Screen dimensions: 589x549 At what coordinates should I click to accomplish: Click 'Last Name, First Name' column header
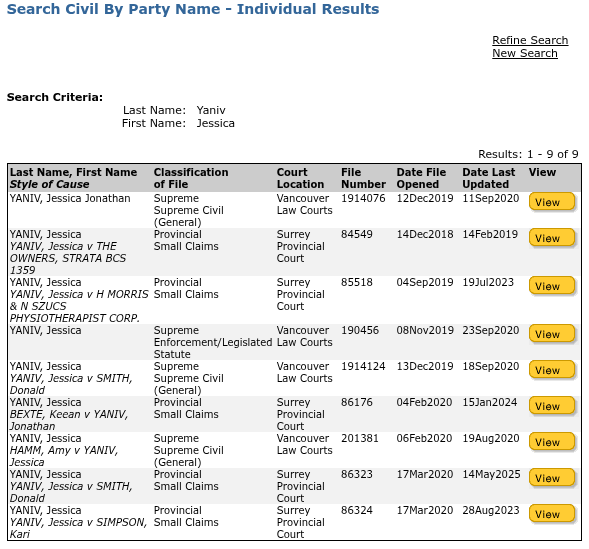click(73, 172)
